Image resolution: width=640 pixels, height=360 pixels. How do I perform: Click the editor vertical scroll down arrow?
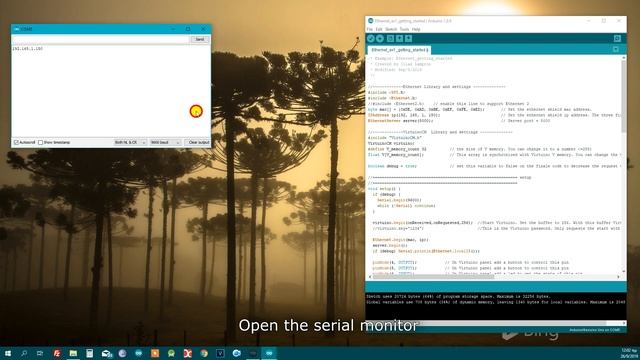point(623,271)
